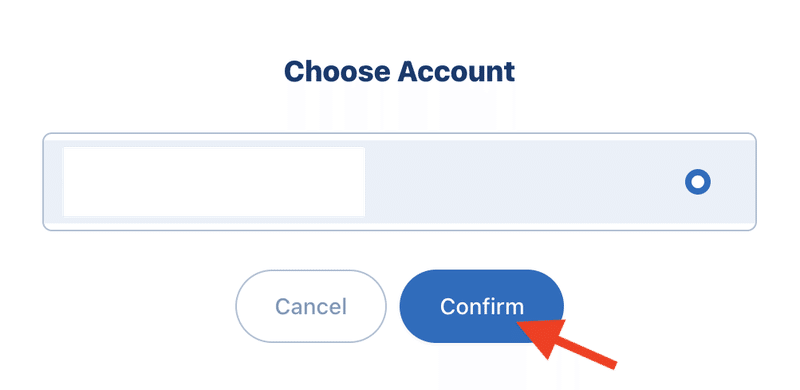The height and width of the screenshot is (390, 800).
Task: Click the Confirm button
Action: pos(481,306)
